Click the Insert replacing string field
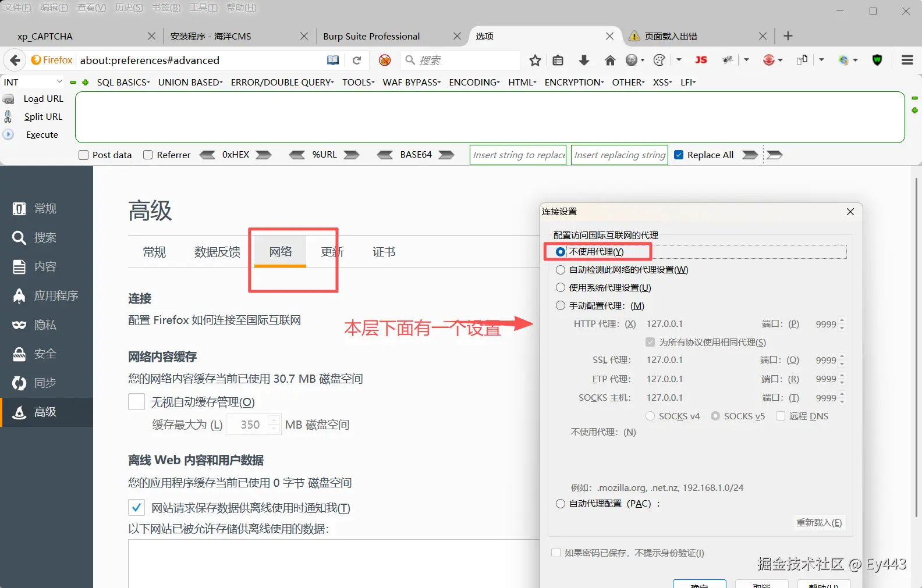This screenshot has height=588, width=922. coord(619,155)
